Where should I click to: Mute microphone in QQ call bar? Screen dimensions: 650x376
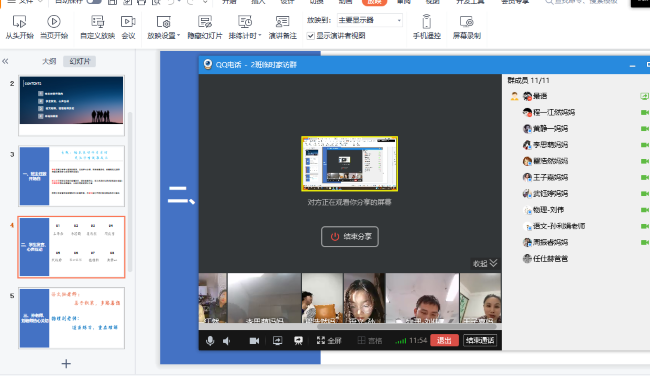pos(210,341)
